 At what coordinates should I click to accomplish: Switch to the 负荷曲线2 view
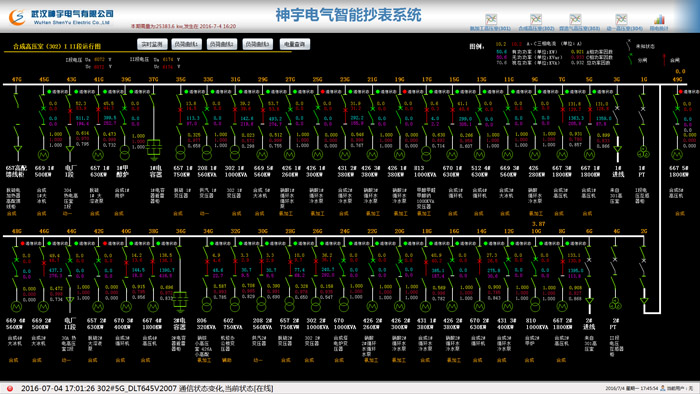[222, 44]
